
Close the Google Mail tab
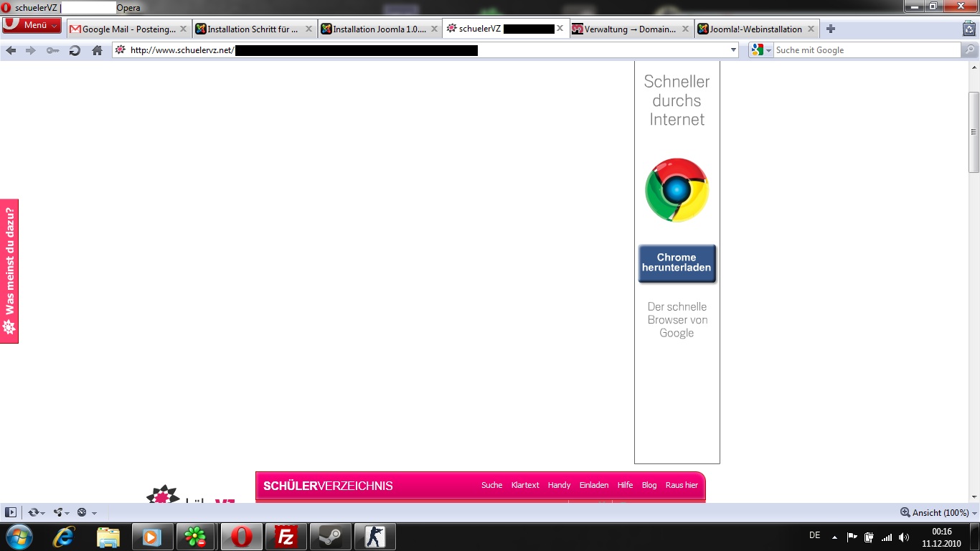pos(183,29)
